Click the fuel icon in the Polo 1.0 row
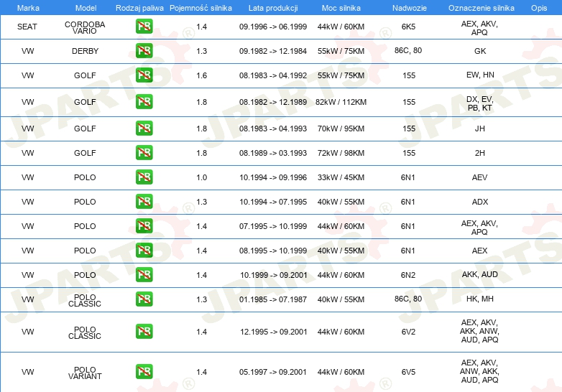The width and height of the screenshot is (562, 392). [144, 177]
